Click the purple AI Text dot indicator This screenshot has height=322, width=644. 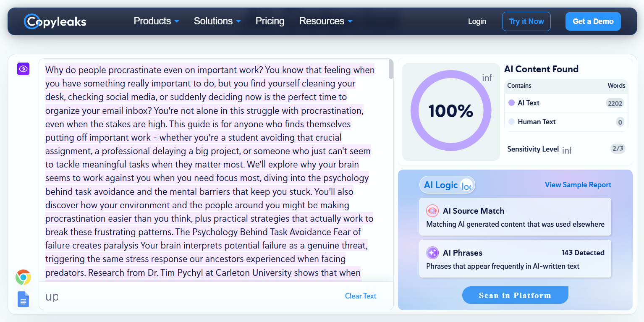(512, 103)
